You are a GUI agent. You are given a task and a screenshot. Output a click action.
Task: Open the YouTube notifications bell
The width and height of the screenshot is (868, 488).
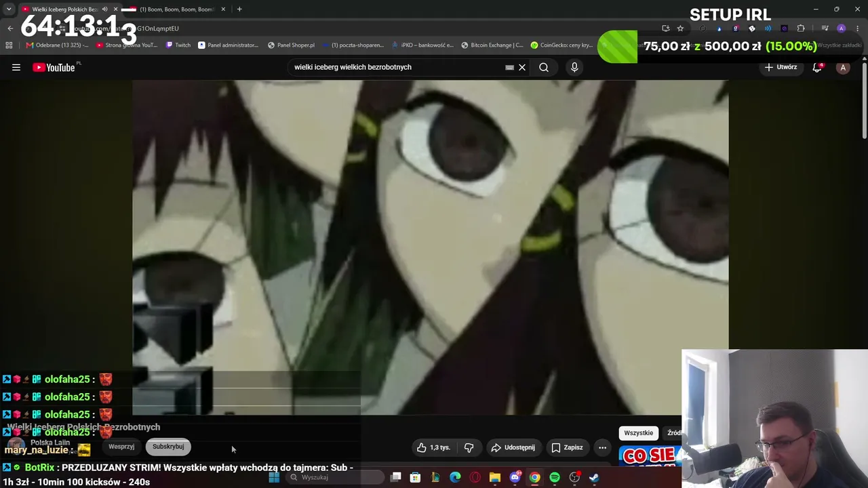(x=817, y=67)
